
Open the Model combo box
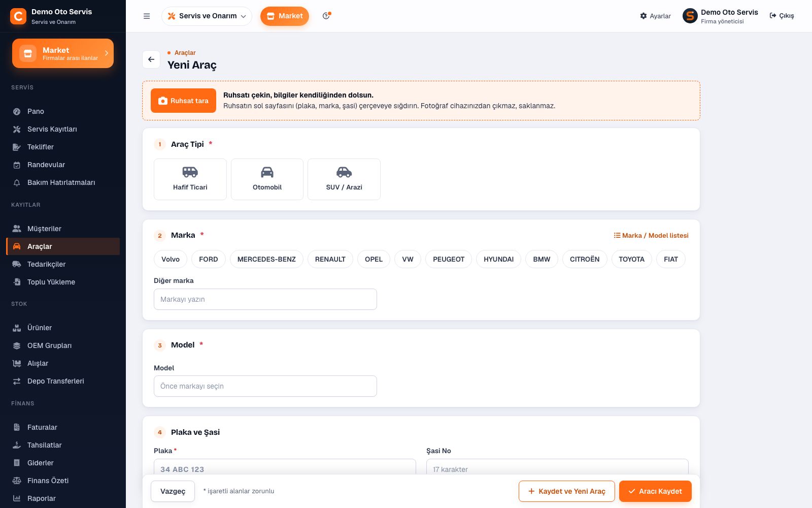tap(265, 386)
